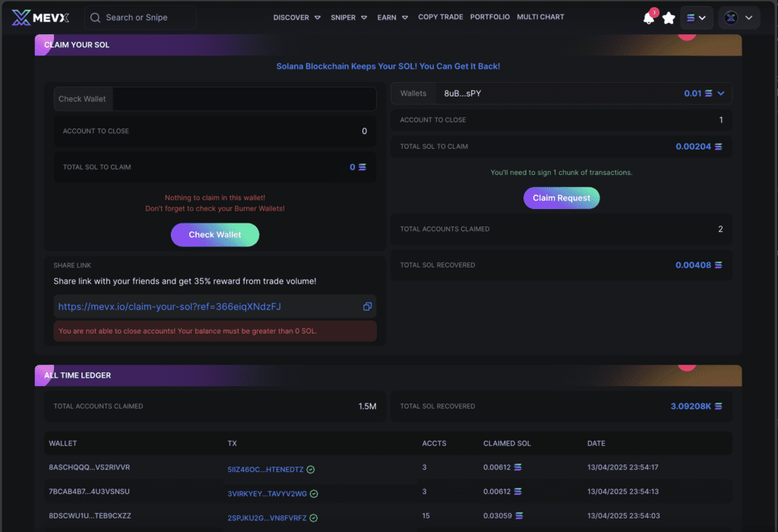This screenshot has width=778, height=532.
Task: Copy the referral share link icon
Action: 367,307
